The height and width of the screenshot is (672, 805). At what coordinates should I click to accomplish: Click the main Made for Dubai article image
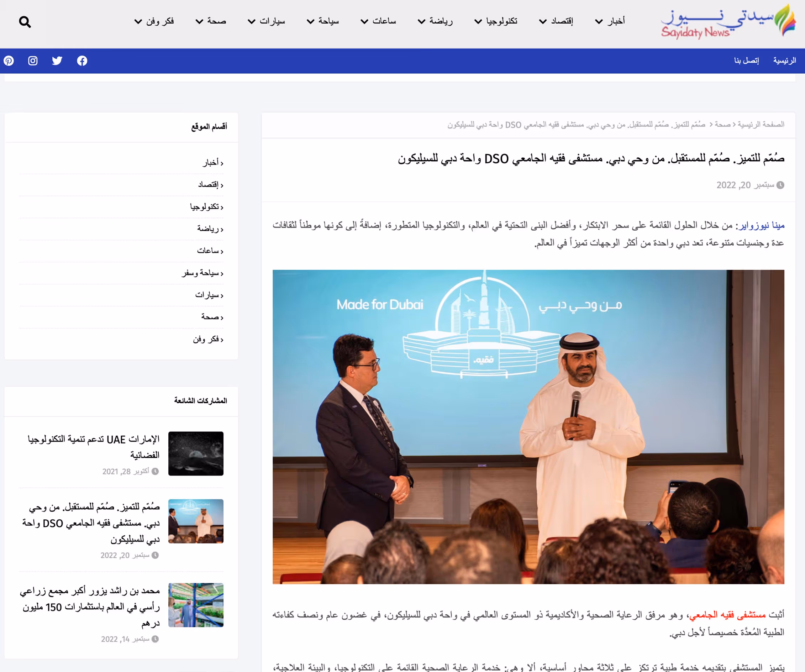pyautogui.click(x=528, y=427)
